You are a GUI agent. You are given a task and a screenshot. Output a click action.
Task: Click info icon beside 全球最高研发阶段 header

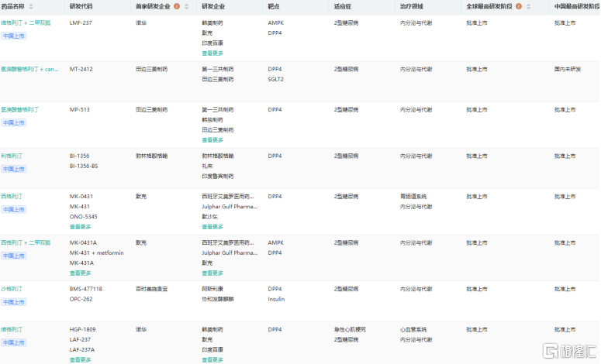519,6
